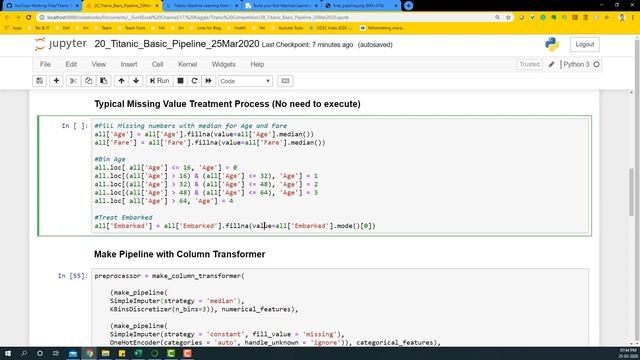Click inside the Embarked fillna code line
The image size is (640, 360).
(235, 226)
